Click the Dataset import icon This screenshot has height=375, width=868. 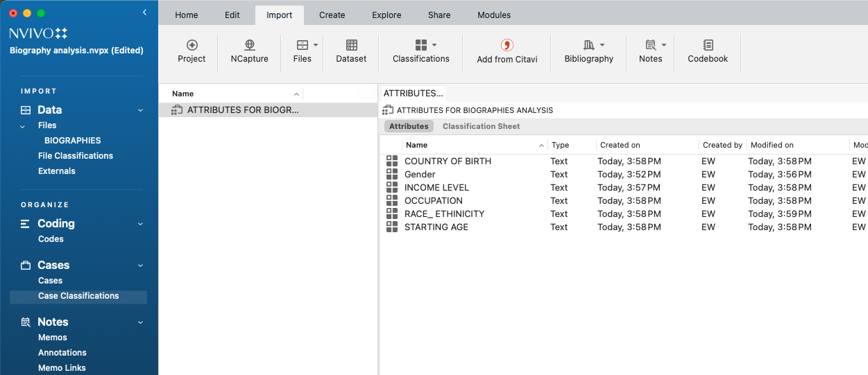coord(351,45)
